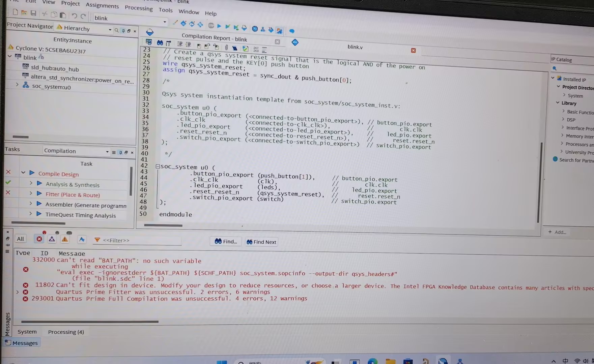Click the editor horizontal scrollbar thumb
Viewport: 594px width, 364px height.
(x=163, y=225)
